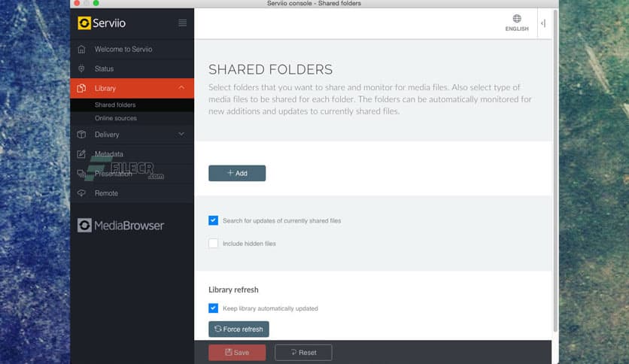Click the Library files icon
This screenshot has width=629, height=364.
(x=81, y=88)
